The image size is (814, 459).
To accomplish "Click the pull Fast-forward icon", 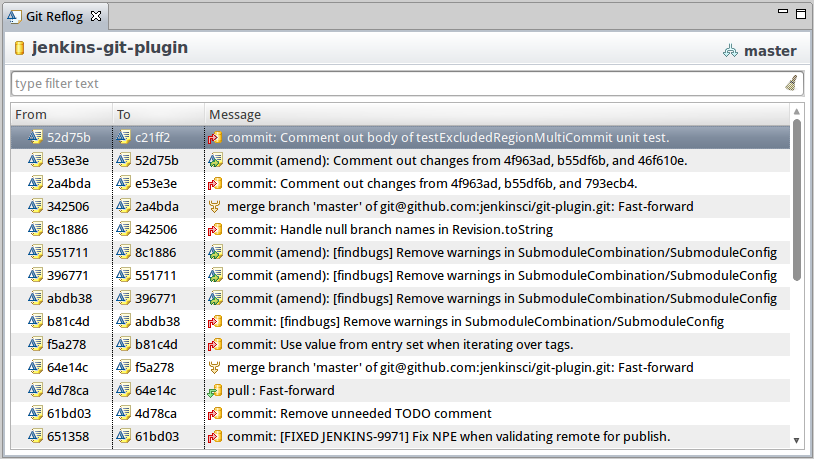I will (215, 390).
